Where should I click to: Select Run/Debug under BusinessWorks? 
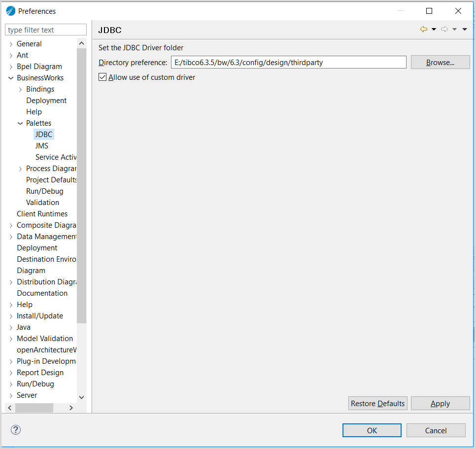[45, 191]
